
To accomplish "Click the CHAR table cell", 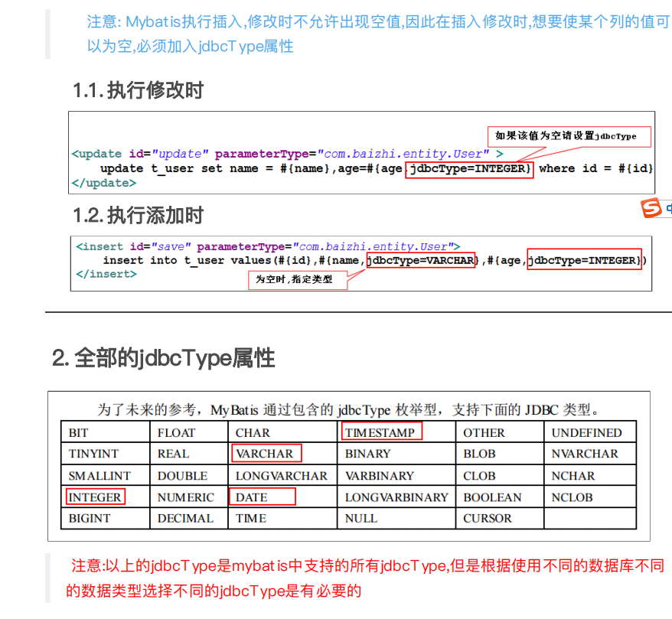I will point(282,432).
